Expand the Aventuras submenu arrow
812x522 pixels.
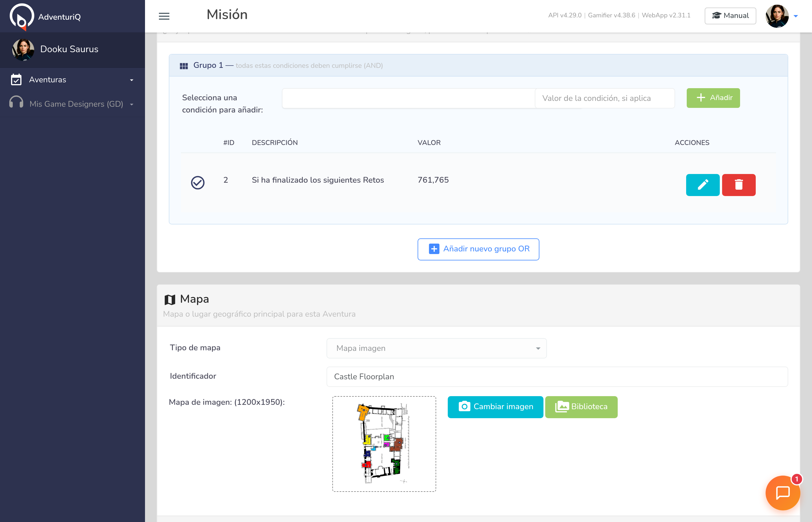coord(131,80)
